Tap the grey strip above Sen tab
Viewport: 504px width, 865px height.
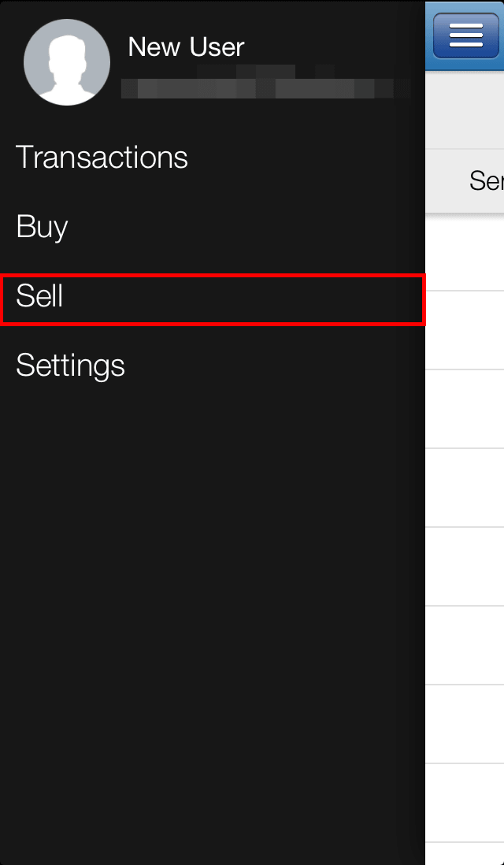click(x=465, y=110)
